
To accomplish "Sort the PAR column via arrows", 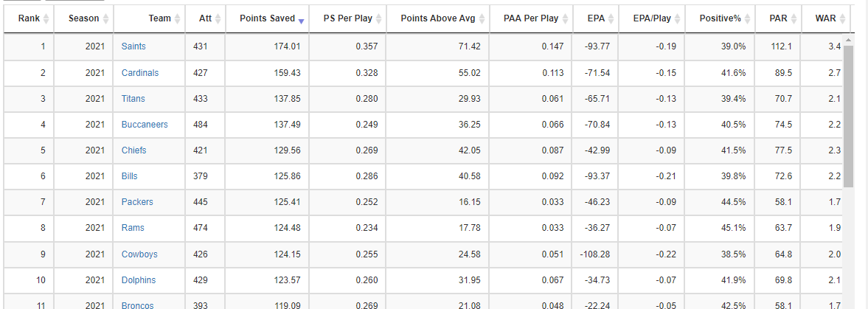I will point(793,19).
